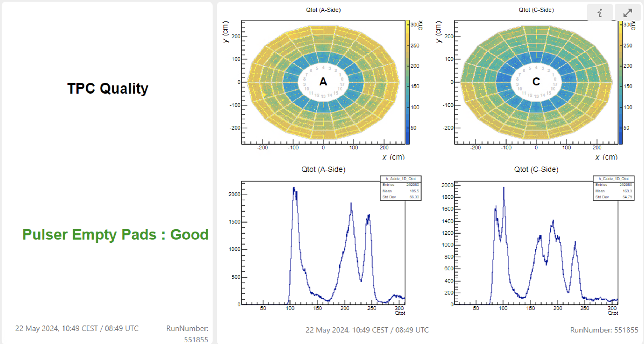Expand plot panel to fullscreen
Viewport: 644px width, 344px height.
[x=628, y=13]
